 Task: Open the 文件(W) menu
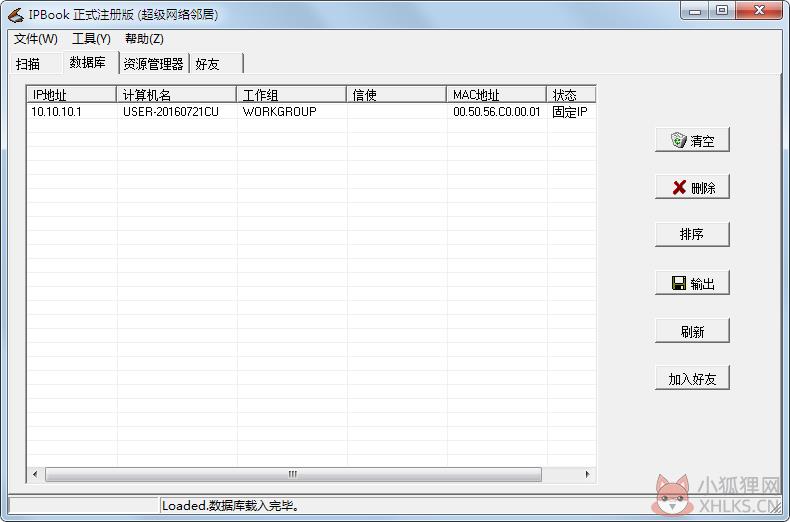coord(35,39)
